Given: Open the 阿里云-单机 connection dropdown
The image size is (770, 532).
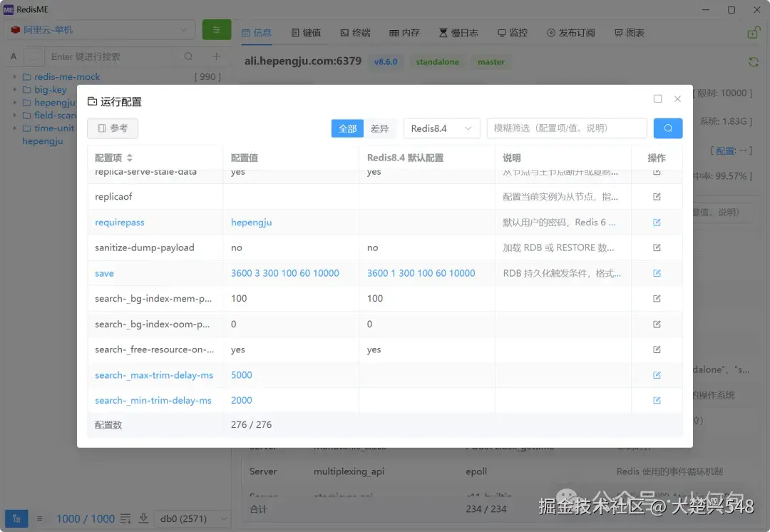Looking at the screenshot, I should click(101, 30).
